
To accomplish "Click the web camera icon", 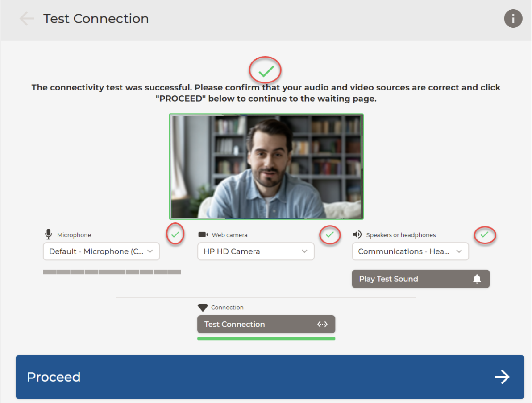I will click(x=203, y=234).
